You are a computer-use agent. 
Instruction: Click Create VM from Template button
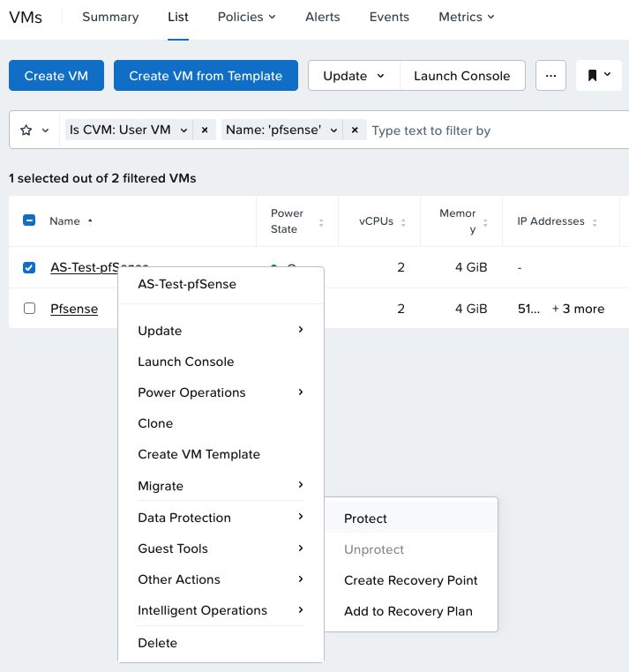206,76
